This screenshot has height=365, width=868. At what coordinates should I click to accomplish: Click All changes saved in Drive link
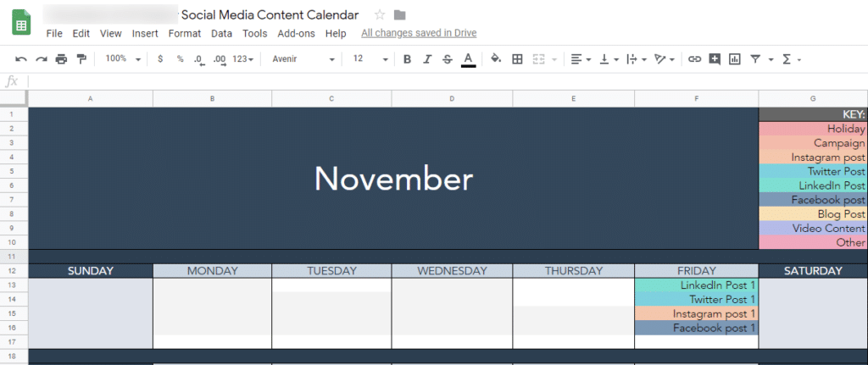419,33
